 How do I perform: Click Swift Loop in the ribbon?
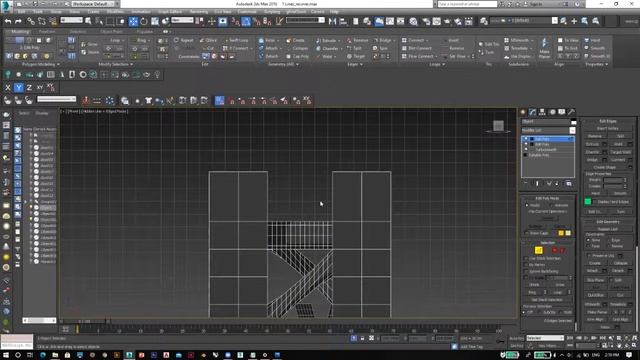(x=236, y=40)
